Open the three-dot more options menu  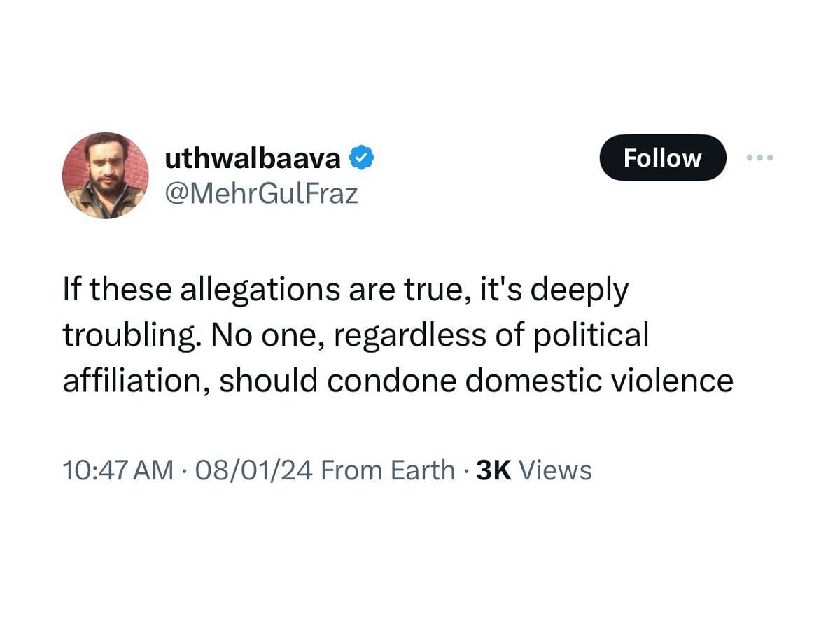759,158
